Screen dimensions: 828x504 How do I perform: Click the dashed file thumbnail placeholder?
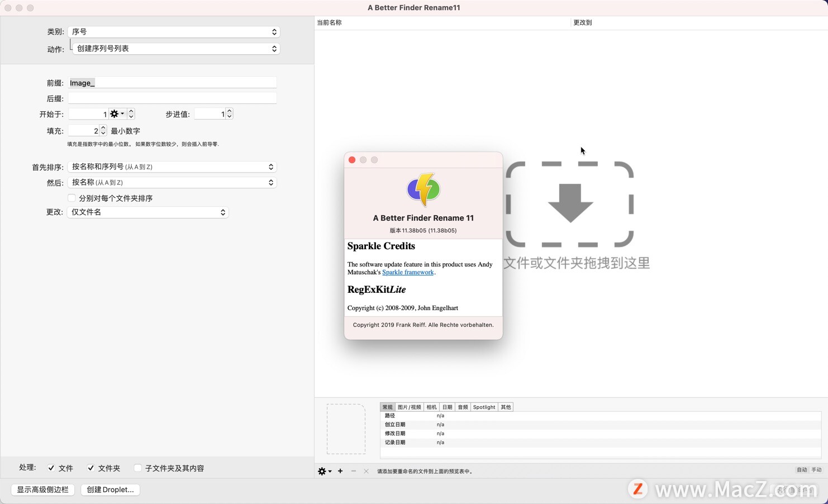coord(346,429)
